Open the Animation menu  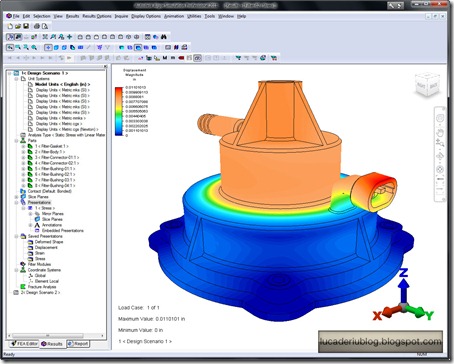[x=174, y=16]
